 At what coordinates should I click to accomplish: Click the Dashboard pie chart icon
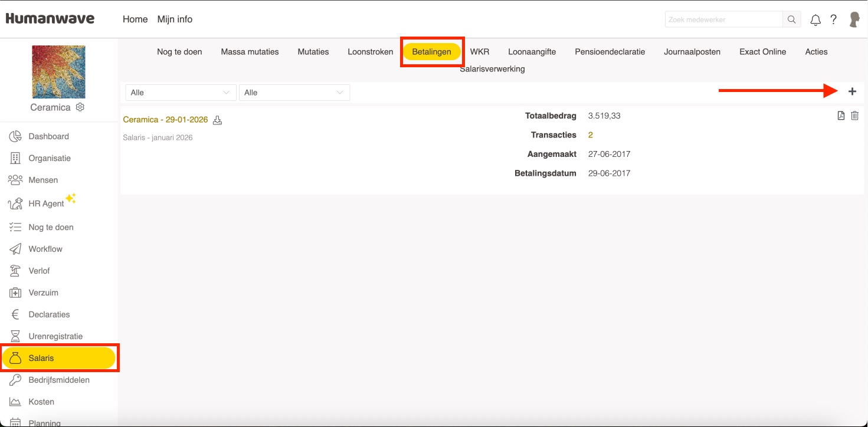[15, 136]
